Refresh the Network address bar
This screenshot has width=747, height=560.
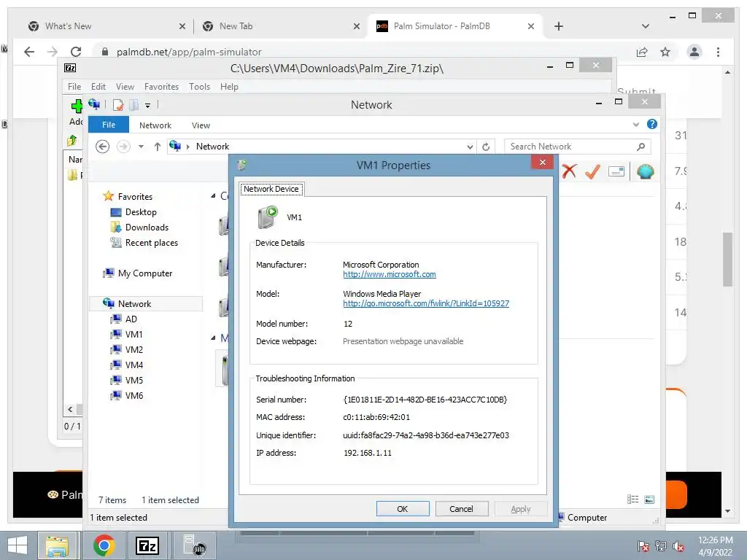coord(485,147)
